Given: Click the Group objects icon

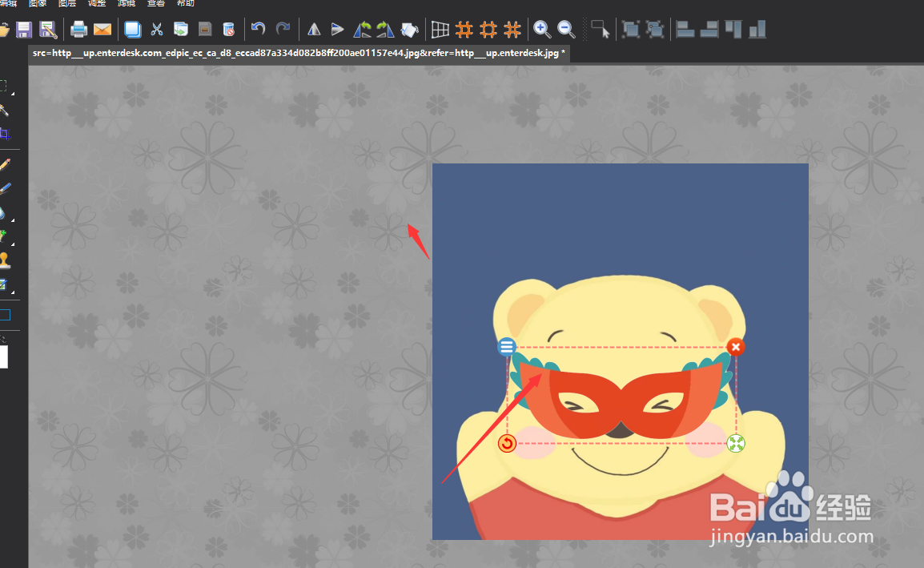Looking at the screenshot, I should 630,29.
